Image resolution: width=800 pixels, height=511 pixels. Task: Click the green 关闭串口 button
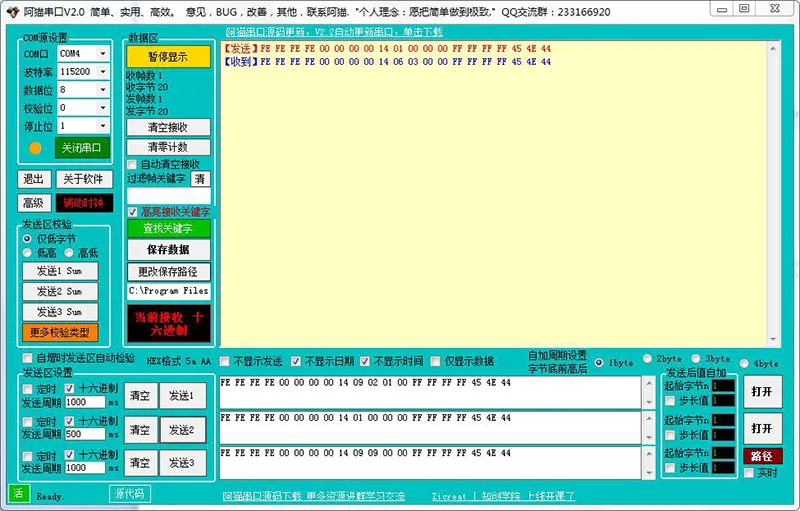(82, 148)
